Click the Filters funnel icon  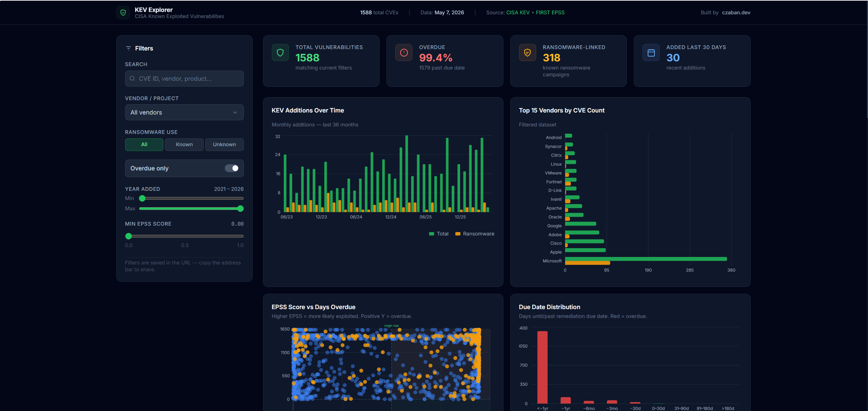[129, 48]
